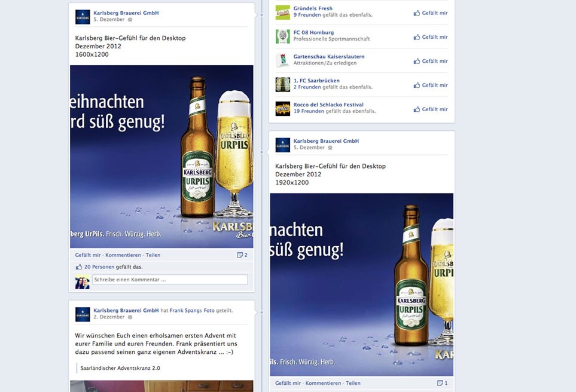Click Teilen under the 1920x1200 post
This screenshot has height=392, width=576.
point(353,383)
